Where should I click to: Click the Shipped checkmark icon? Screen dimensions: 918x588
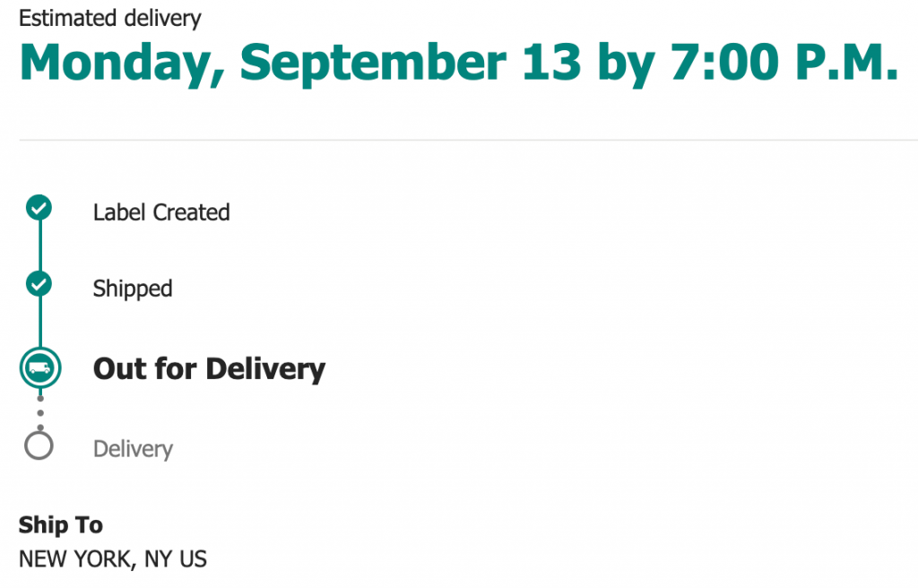tap(39, 285)
